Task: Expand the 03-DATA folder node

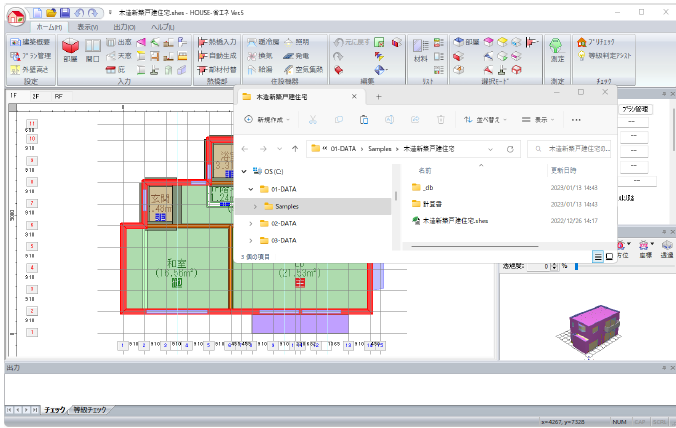Action: [x=251, y=241]
